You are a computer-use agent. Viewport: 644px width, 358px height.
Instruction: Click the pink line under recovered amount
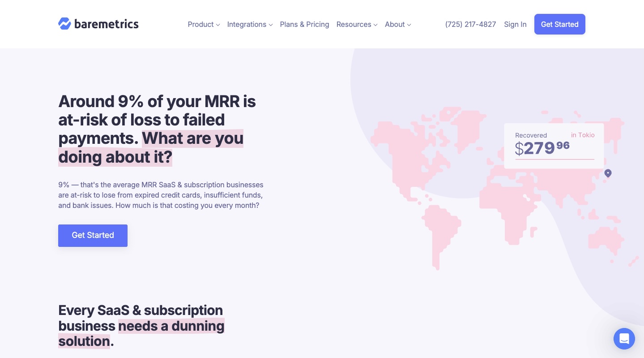point(554,159)
